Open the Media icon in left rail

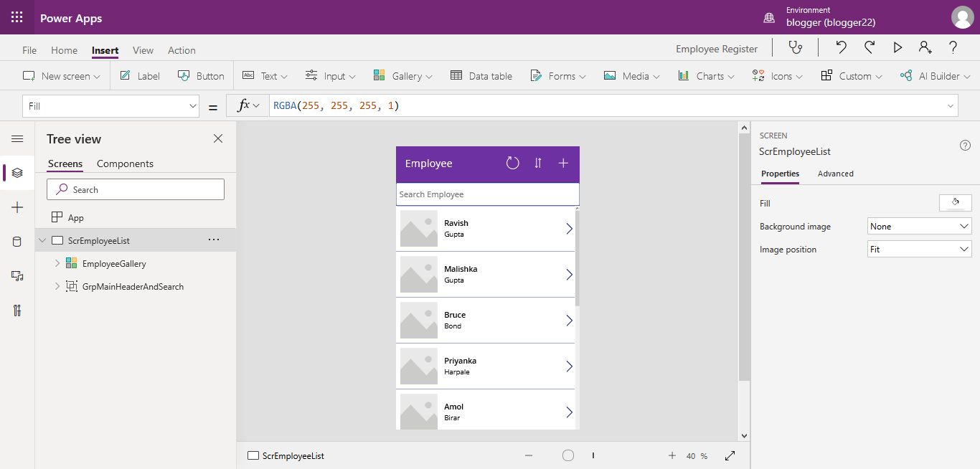tap(17, 276)
